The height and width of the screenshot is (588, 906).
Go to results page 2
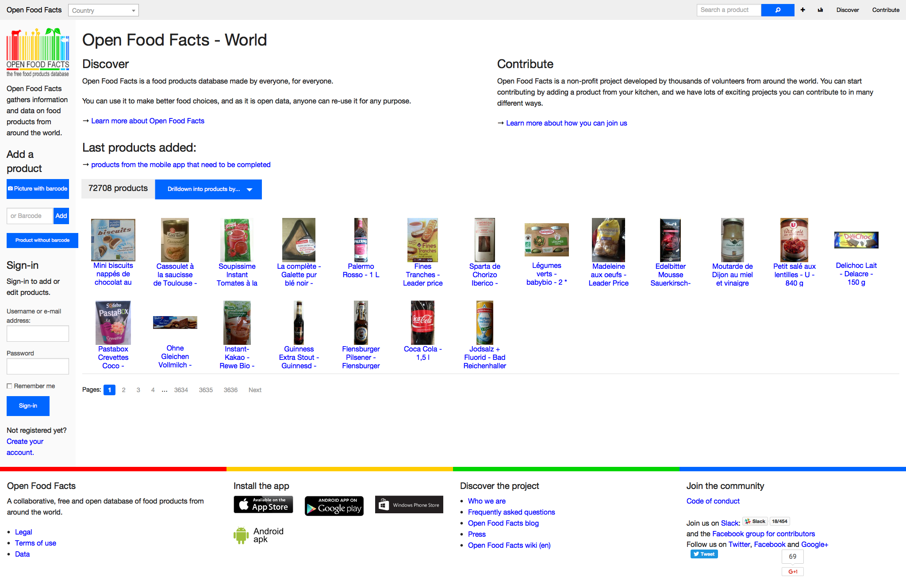[124, 390]
